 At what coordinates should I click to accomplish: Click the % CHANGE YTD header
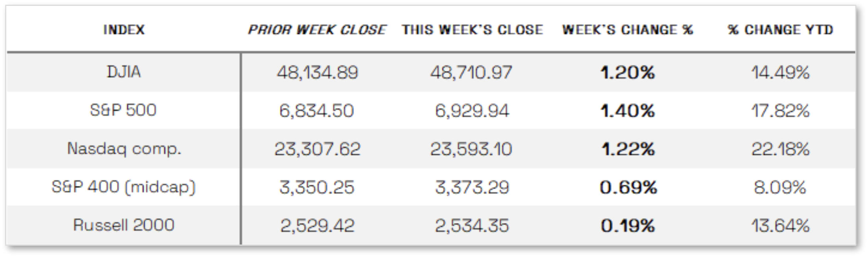780,30
